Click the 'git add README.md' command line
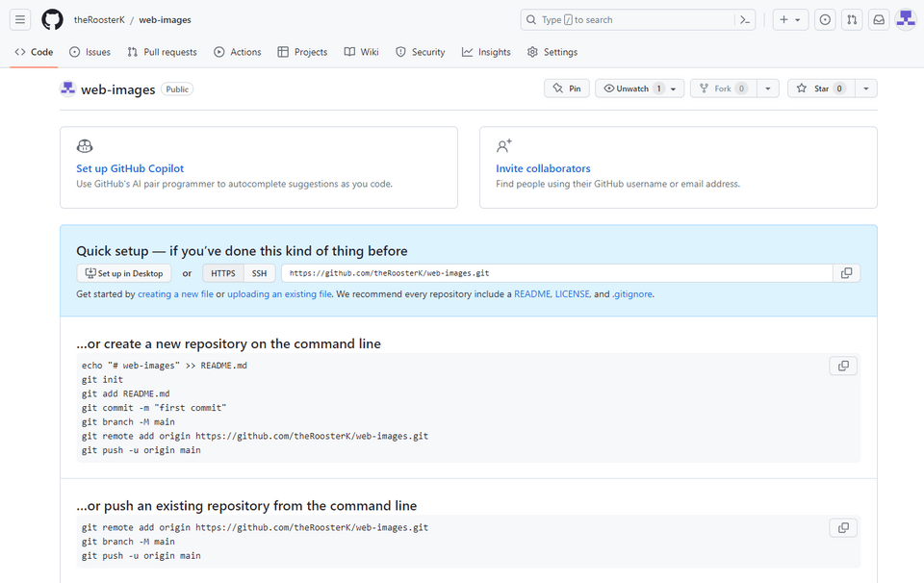This screenshot has height=583, width=924. point(125,394)
